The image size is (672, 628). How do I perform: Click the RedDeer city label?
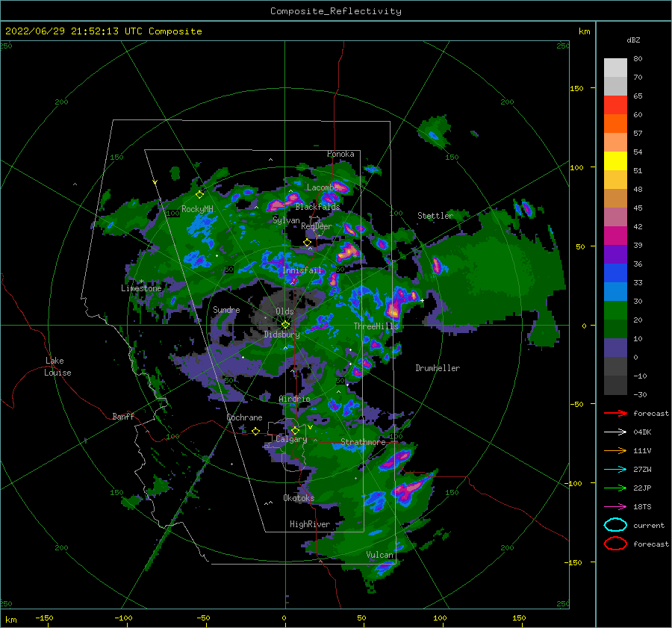(317, 226)
